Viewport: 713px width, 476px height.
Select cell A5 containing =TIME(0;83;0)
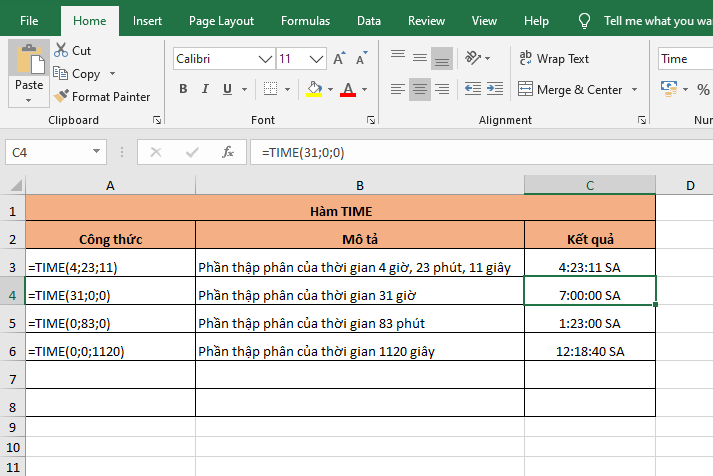point(110,323)
